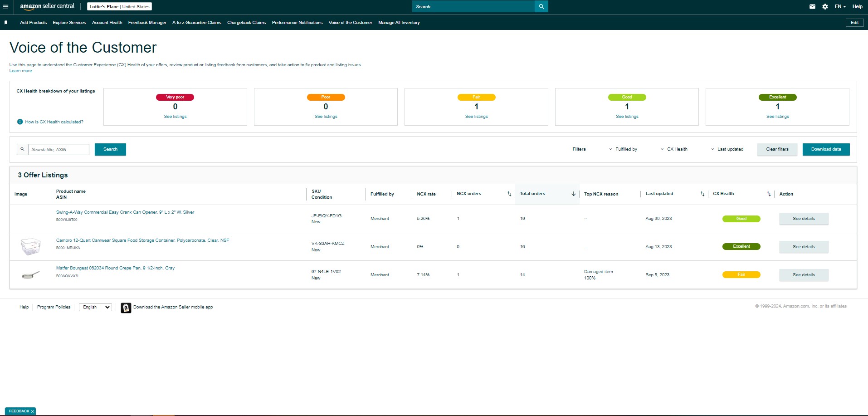The height and width of the screenshot is (416, 868).
Task: Sort table by CX Health arrows
Action: click(x=769, y=194)
